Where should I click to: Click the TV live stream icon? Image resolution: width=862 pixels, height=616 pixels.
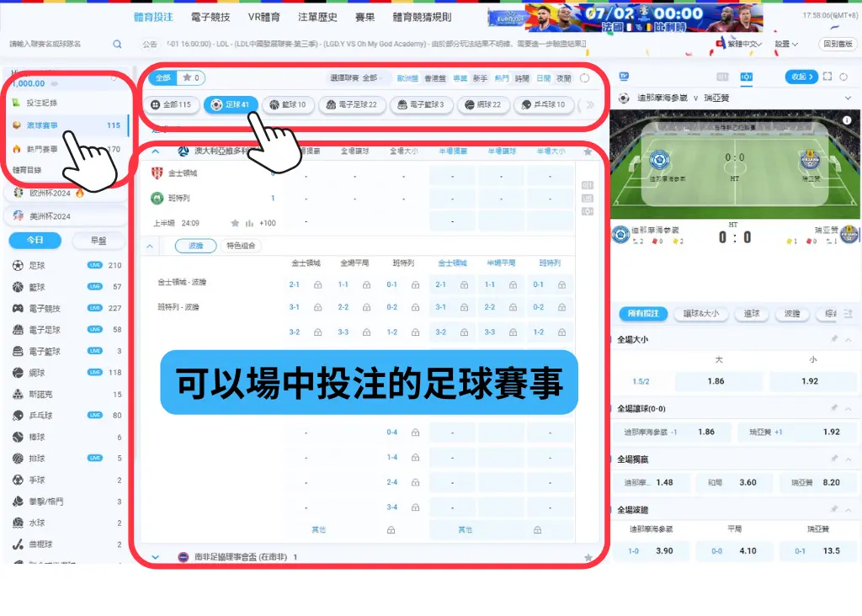[x=624, y=76]
